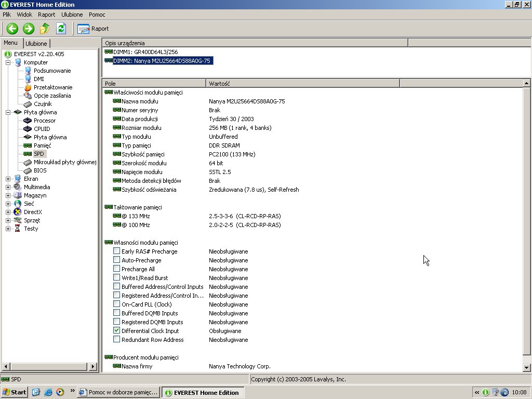Open the Raport wizard from toolbar
Screen dimensions: 532x399
coord(93,29)
